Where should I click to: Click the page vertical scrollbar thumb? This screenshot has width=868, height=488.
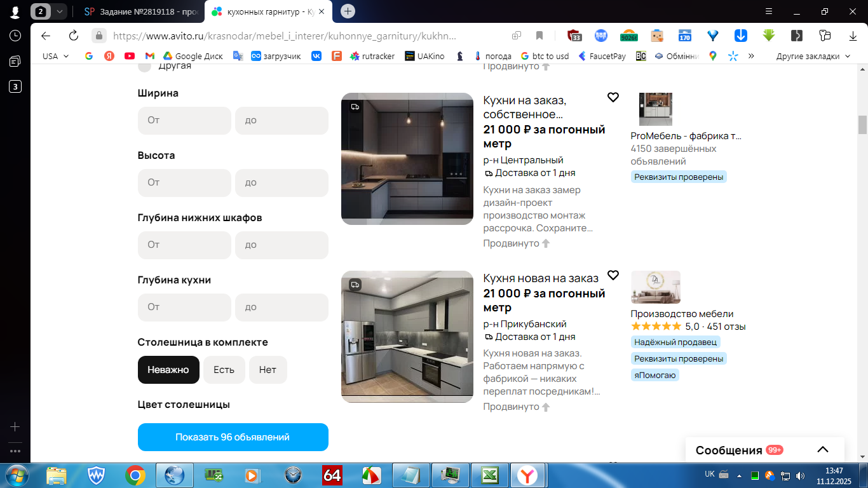pos(862,125)
